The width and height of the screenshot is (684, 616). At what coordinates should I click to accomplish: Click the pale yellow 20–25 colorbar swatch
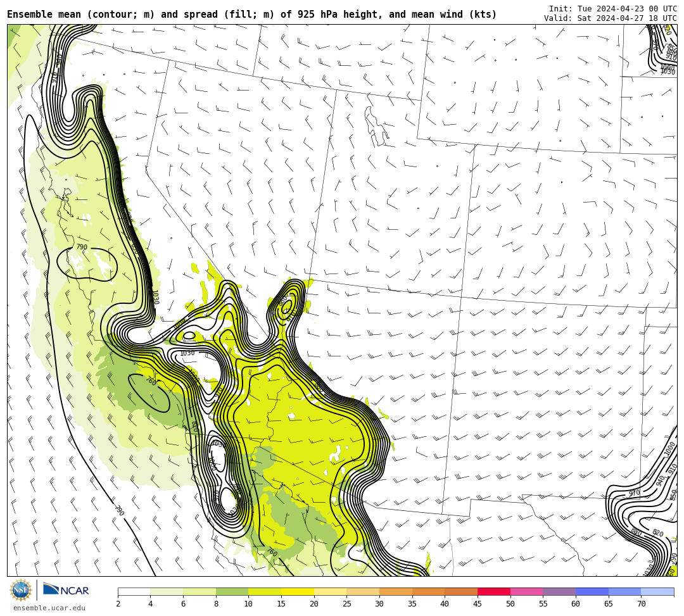point(330,591)
